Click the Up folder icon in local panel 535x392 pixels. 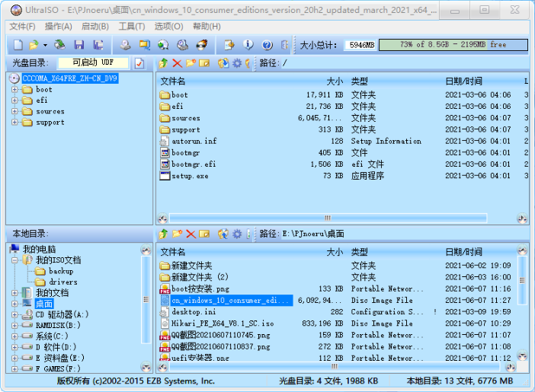point(163,234)
